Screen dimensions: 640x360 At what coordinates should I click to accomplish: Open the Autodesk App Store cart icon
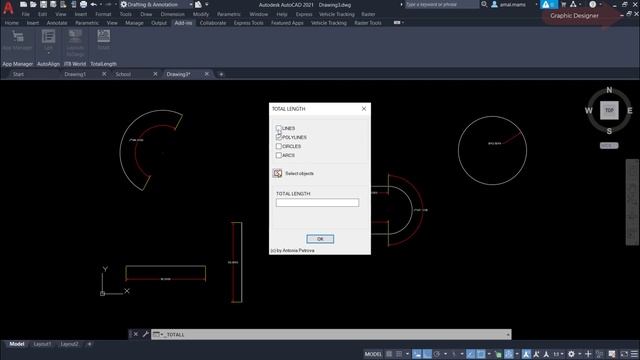564,4
